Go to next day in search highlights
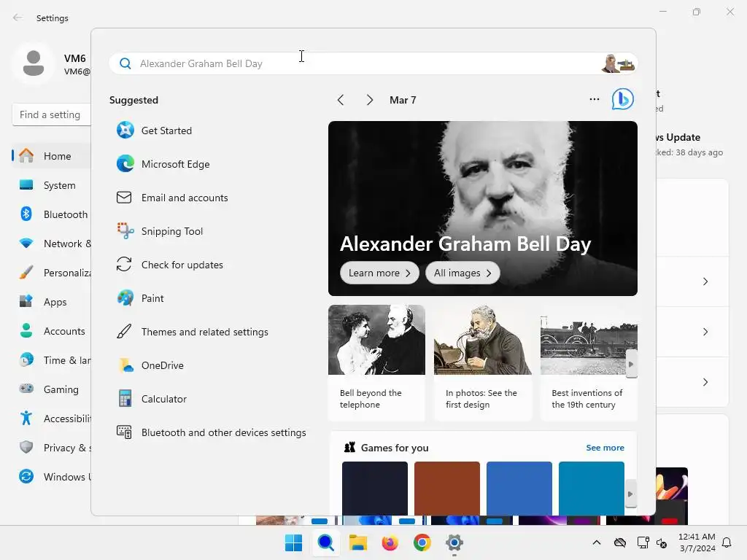The image size is (747, 560). [x=370, y=100]
